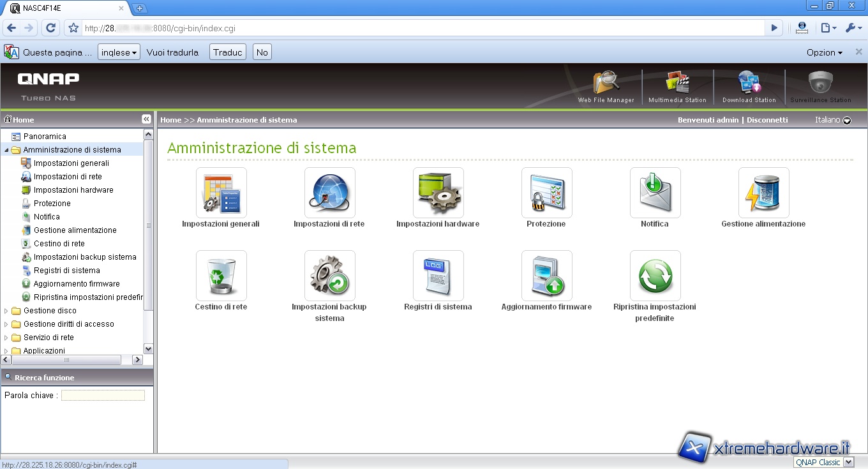Open Gestione alimentazione battery icon
The width and height of the screenshot is (868, 469).
pyautogui.click(x=763, y=193)
